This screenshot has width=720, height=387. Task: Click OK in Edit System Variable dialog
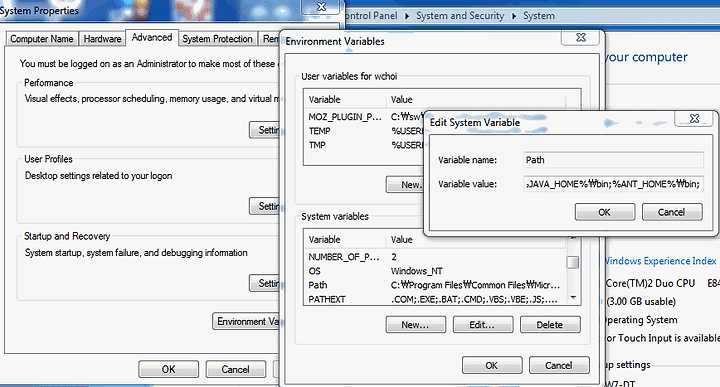[605, 212]
